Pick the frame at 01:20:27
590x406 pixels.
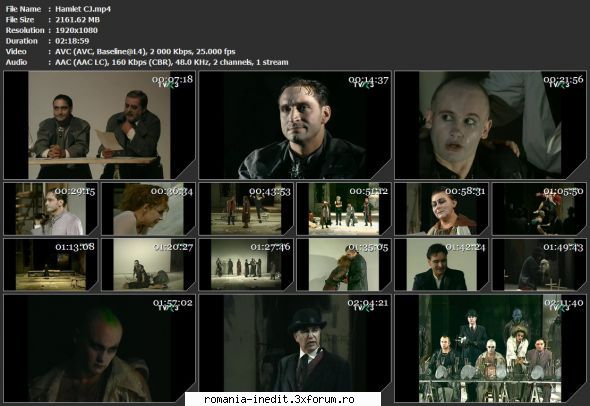148,265
